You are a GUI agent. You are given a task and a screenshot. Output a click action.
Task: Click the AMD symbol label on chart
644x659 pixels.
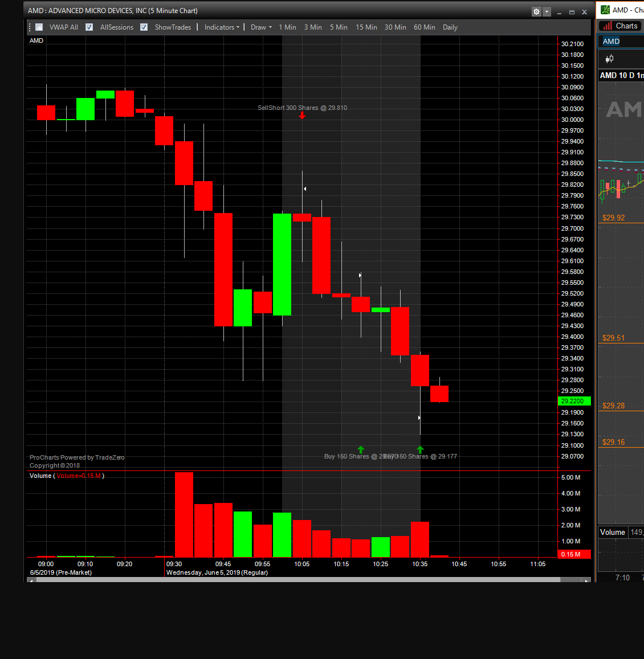(x=36, y=41)
